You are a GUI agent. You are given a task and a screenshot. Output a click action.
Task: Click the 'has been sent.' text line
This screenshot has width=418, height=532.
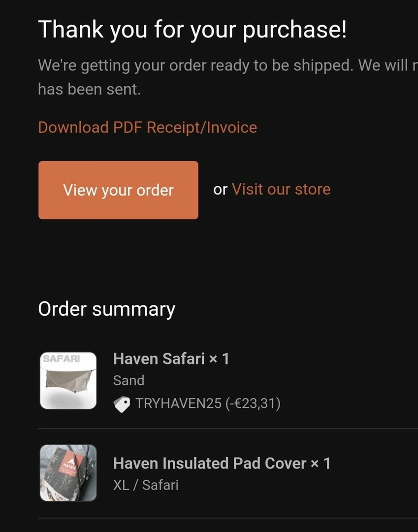coord(89,90)
